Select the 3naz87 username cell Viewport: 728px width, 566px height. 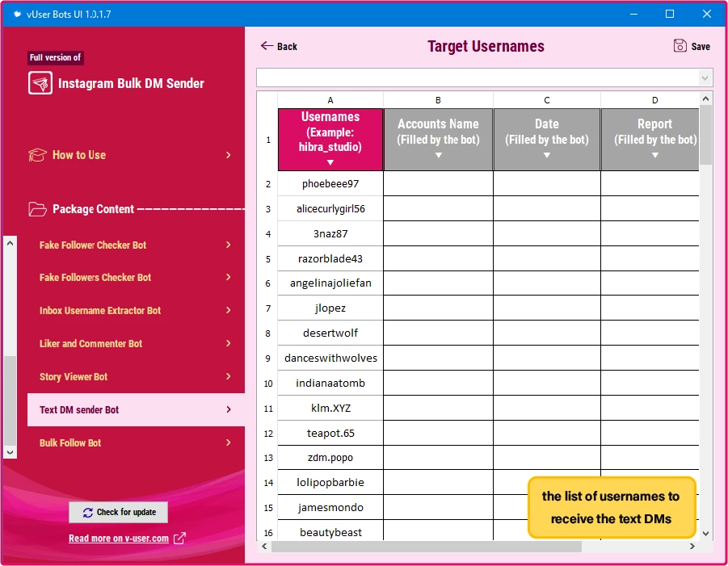pos(330,234)
